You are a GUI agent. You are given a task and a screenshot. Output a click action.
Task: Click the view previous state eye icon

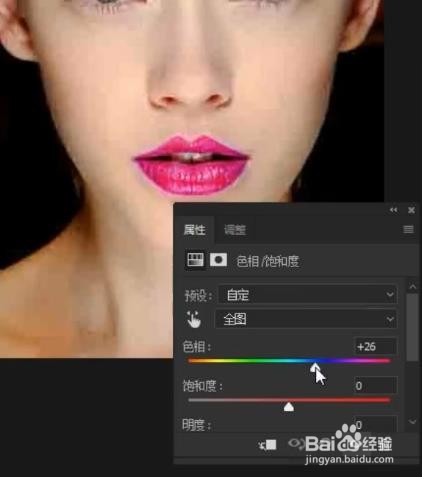pyautogui.click(x=296, y=444)
